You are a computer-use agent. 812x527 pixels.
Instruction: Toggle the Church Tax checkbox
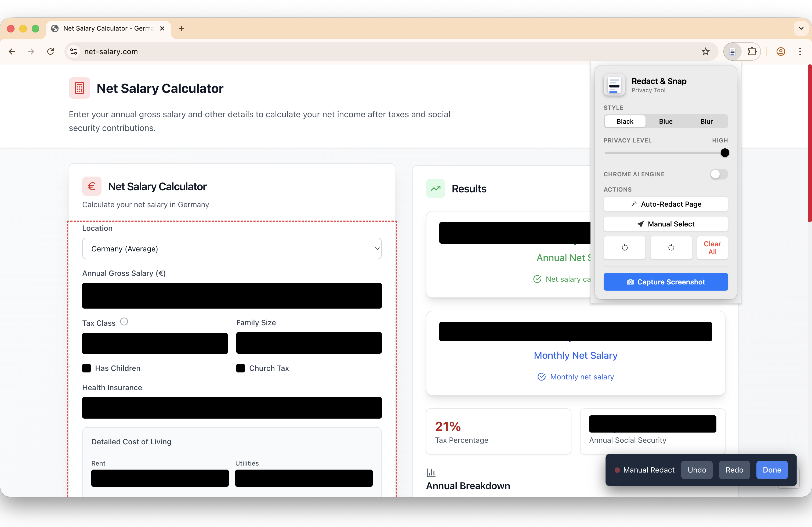pyautogui.click(x=241, y=368)
